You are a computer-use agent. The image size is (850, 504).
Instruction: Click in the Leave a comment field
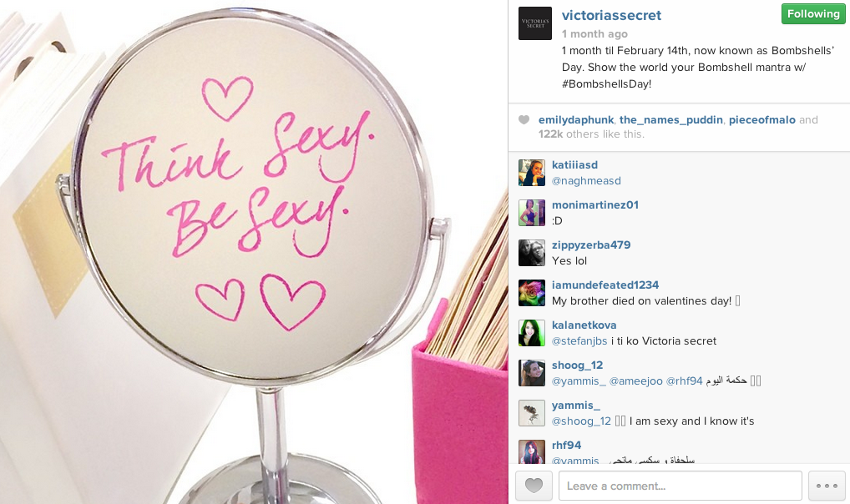click(x=681, y=486)
